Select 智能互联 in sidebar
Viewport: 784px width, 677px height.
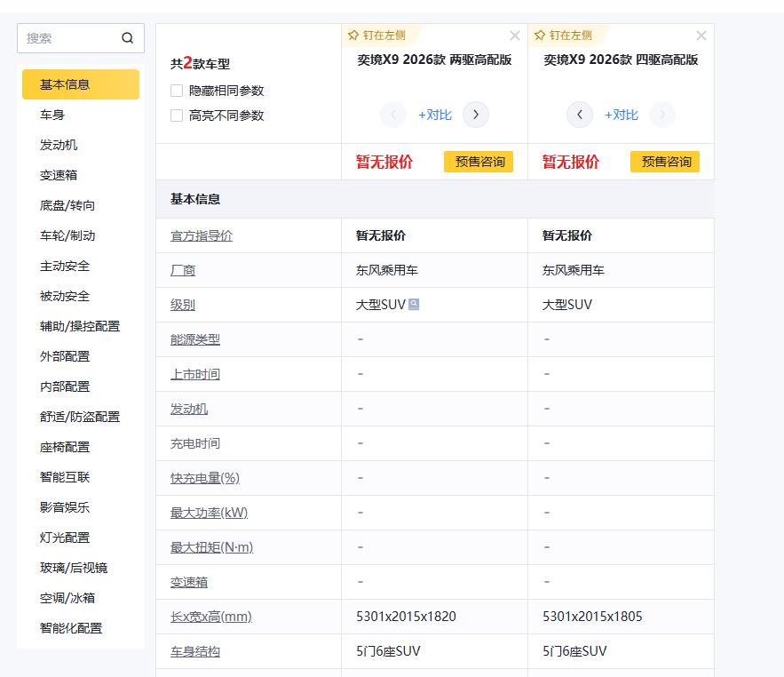(65, 477)
